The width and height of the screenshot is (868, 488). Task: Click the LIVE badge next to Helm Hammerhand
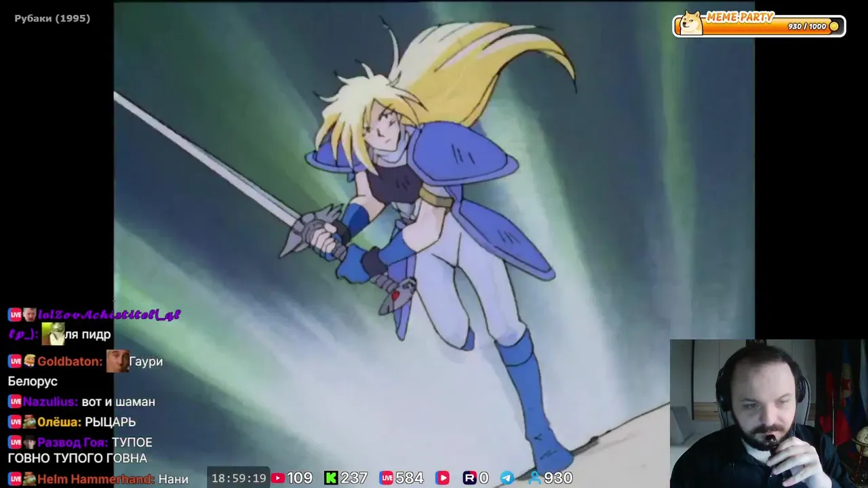(15, 479)
